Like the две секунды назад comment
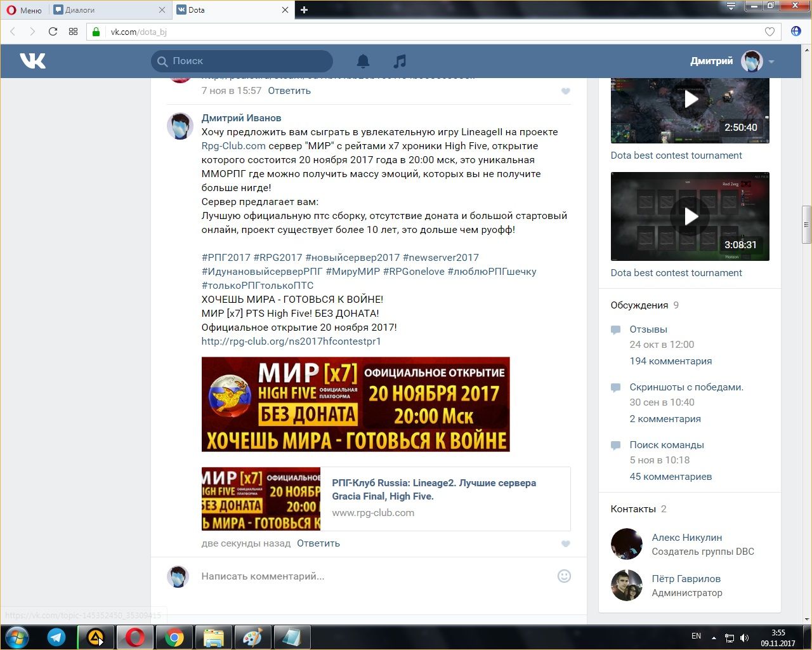The image size is (812, 650). tap(566, 544)
